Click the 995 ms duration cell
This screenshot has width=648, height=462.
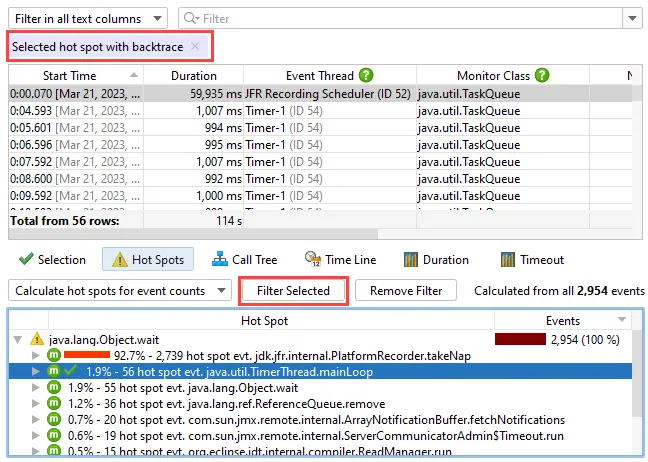click(x=193, y=145)
